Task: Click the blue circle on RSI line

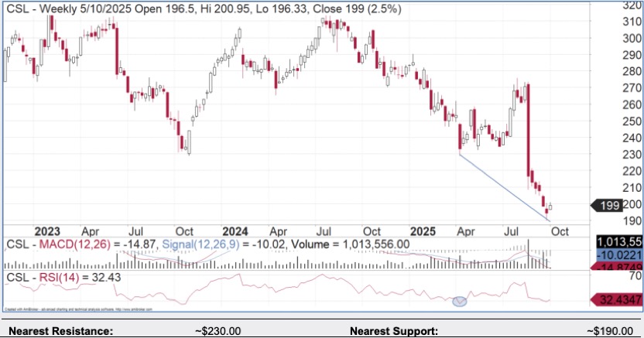Action: 460,300
